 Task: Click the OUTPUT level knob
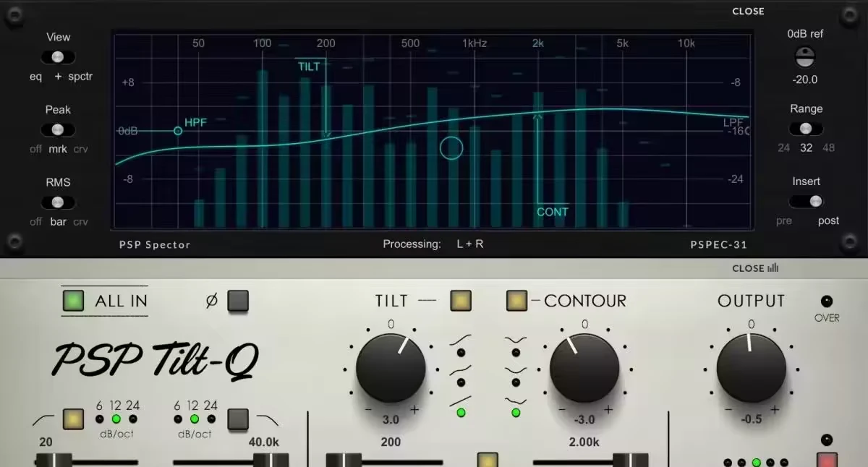coord(751,368)
